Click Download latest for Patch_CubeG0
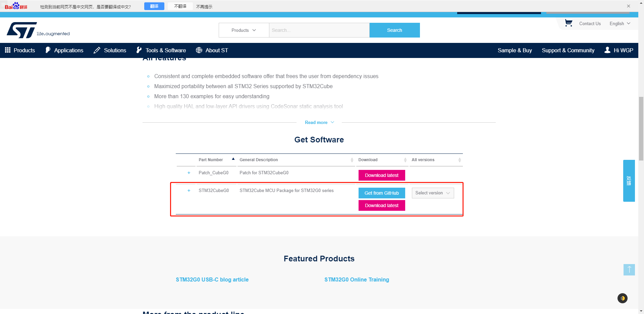Image resolution: width=644 pixels, height=314 pixels. point(382,175)
